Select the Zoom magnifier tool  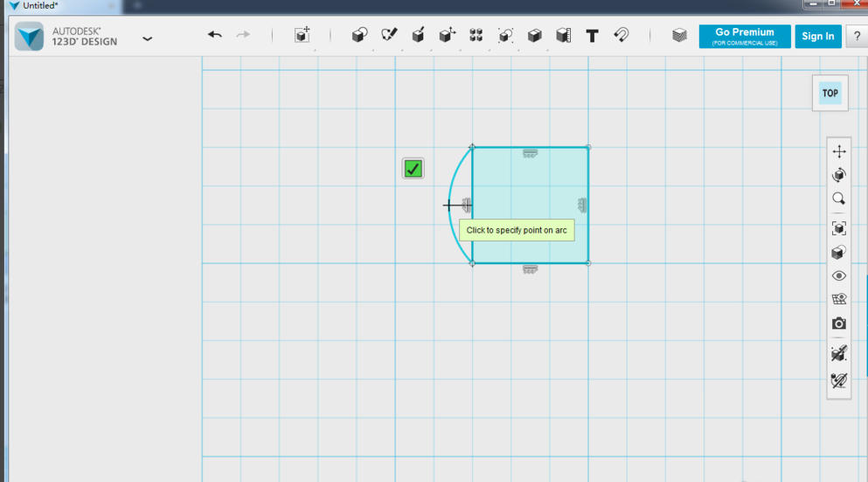click(838, 199)
